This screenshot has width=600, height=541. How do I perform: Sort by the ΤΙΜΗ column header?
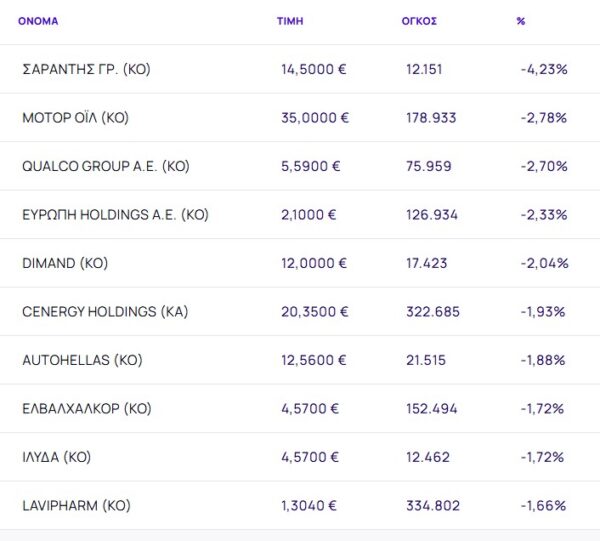tap(290, 20)
